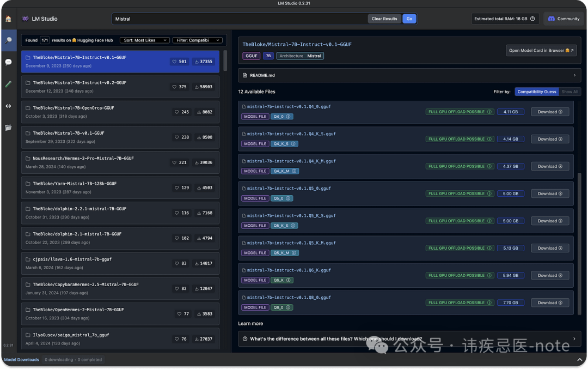
Task: Click heart likes icon on Mistral-7B-Instruct-v0.2-GGUF
Action: 174,87
